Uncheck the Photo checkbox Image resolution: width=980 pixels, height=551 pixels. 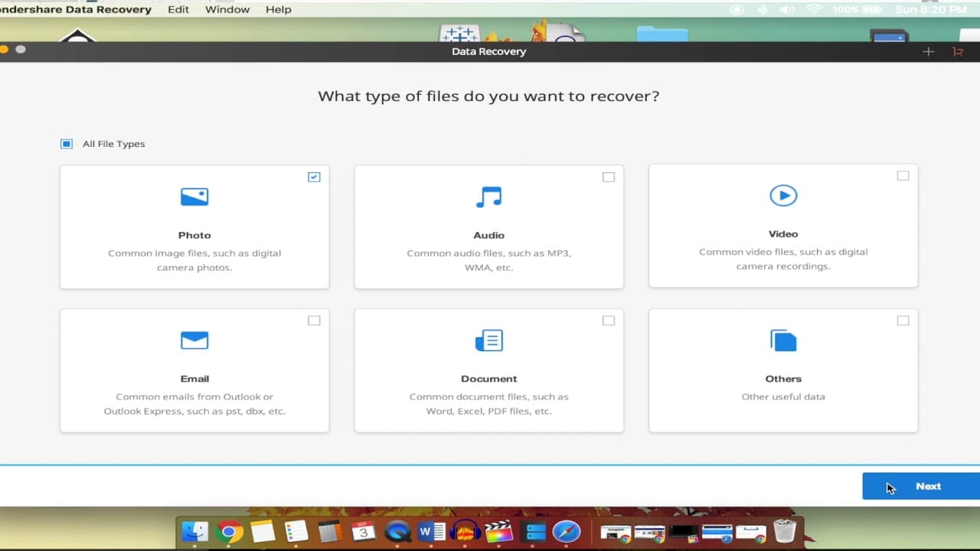coord(314,177)
